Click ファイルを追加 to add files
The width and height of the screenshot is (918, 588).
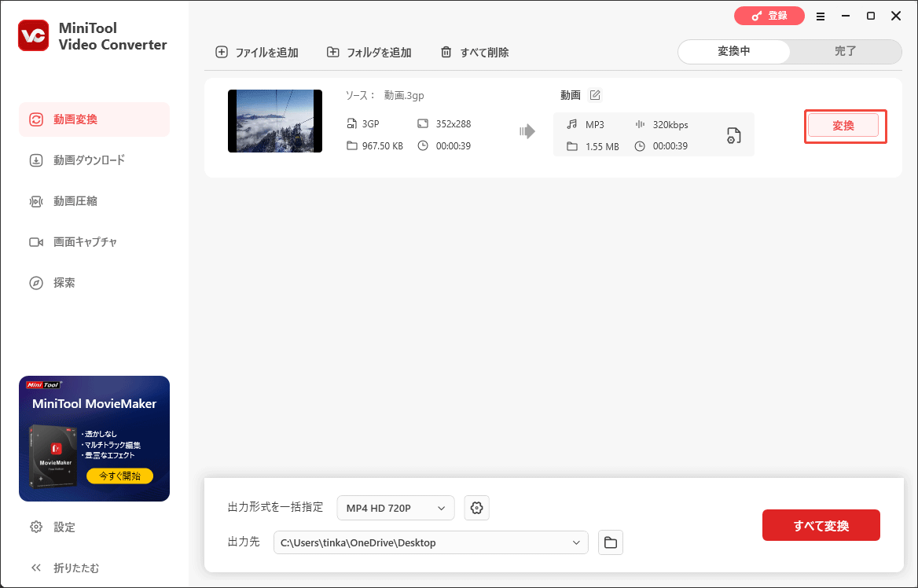click(257, 52)
